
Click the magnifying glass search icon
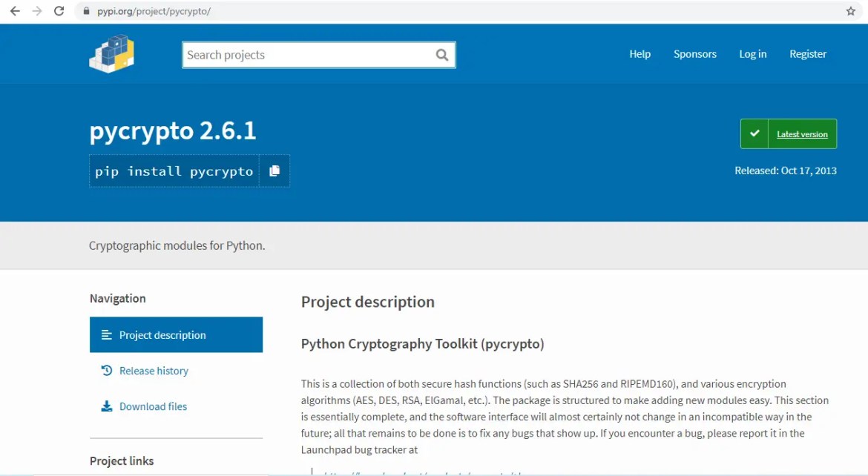tap(441, 55)
